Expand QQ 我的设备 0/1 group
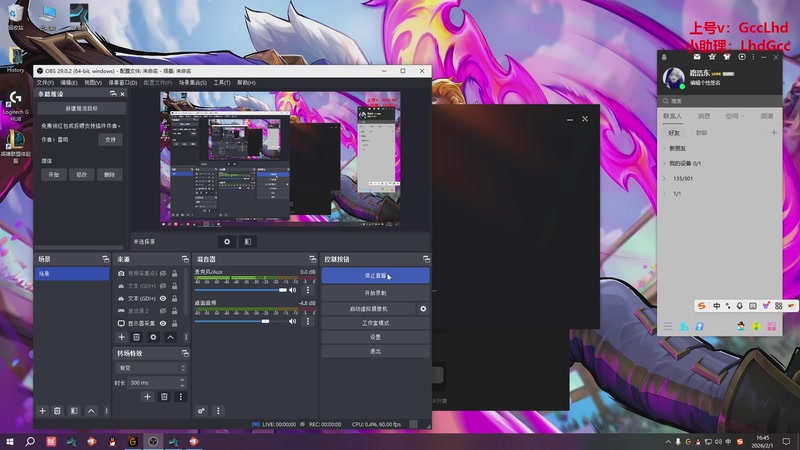 [x=664, y=163]
